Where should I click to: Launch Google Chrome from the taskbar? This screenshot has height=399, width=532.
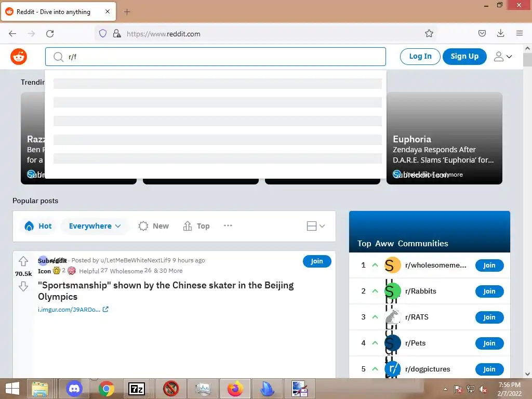point(106,389)
